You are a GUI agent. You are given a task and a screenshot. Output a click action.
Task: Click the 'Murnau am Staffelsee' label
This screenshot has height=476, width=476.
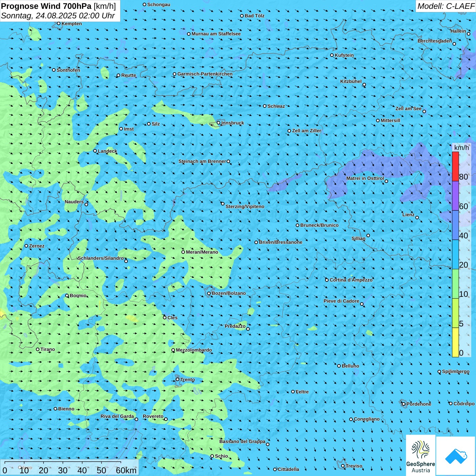coord(216,34)
